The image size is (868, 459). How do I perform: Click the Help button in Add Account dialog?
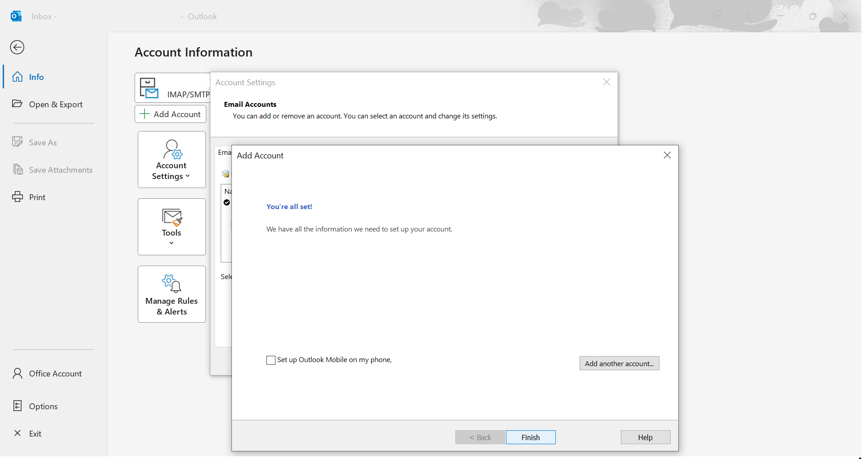(x=646, y=437)
